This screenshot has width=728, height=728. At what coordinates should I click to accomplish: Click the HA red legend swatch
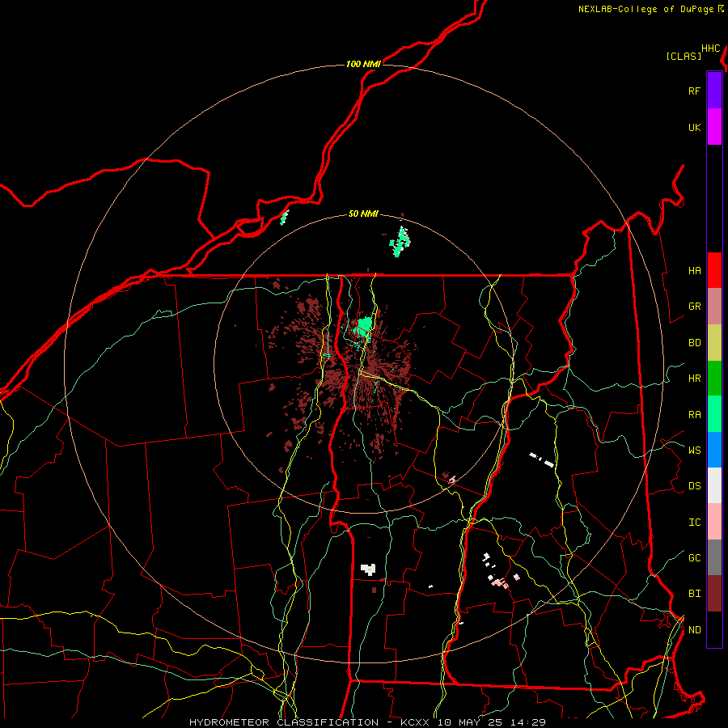coord(714,270)
